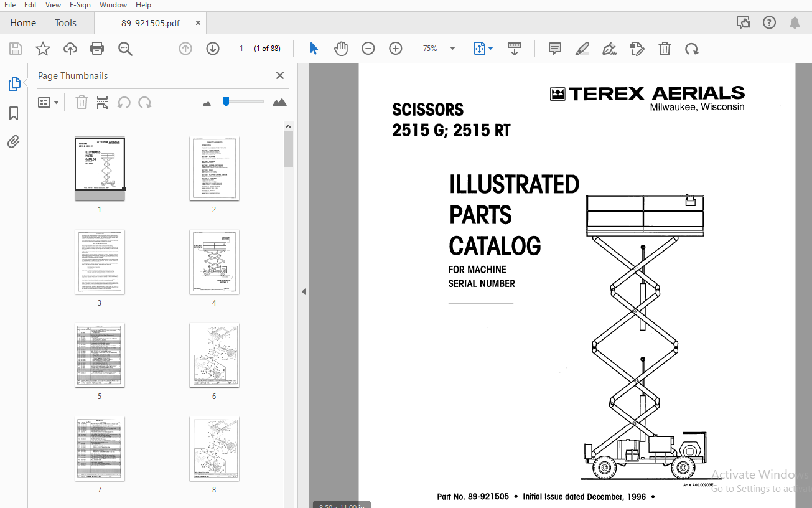Rotate thumbnail pages clockwise
Screen dimensions: 812x508
coord(145,102)
